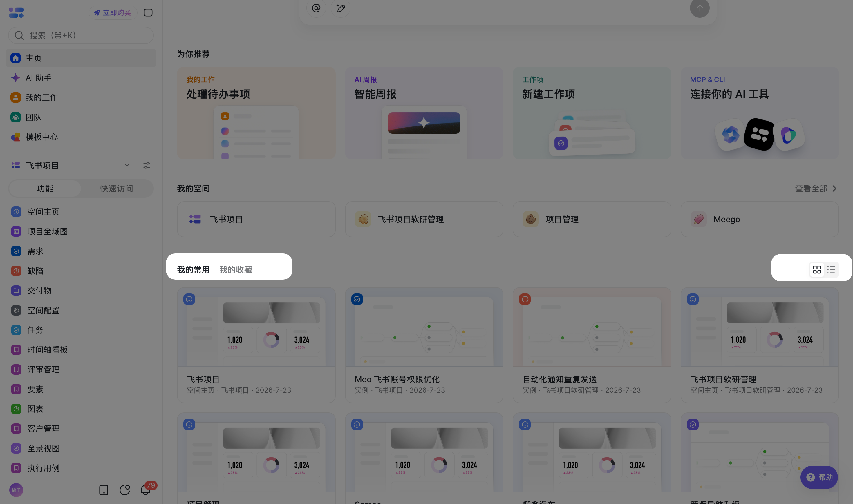
Task: Open Meo 飞书账号权限优化 thumbnail card
Action: coord(424,345)
